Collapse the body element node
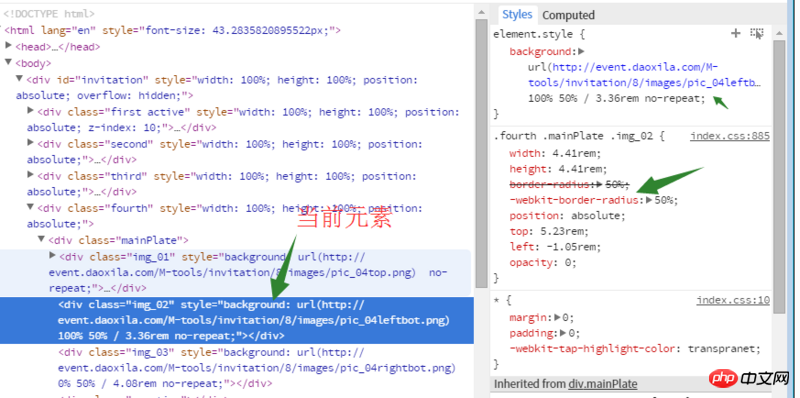The width and height of the screenshot is (800, 398). [x=8, y=62]
